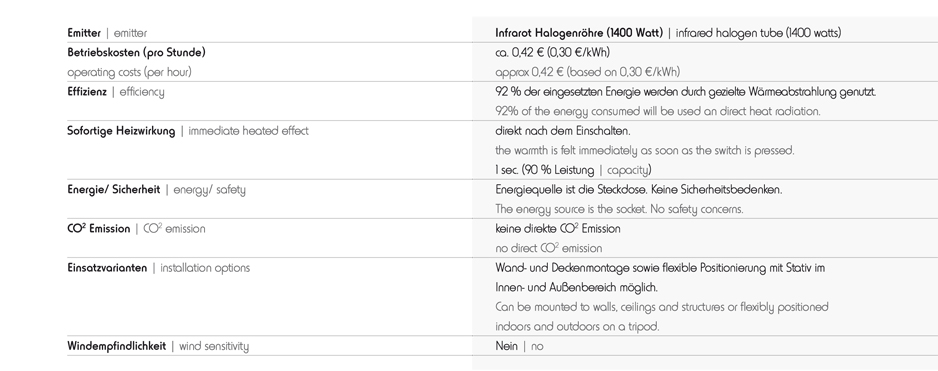Image resolution: width=938 pixels, height=371 pixels.
Task: Select the Infrarot Halogenröhre (1400 Watt) text
Action: 579,34
